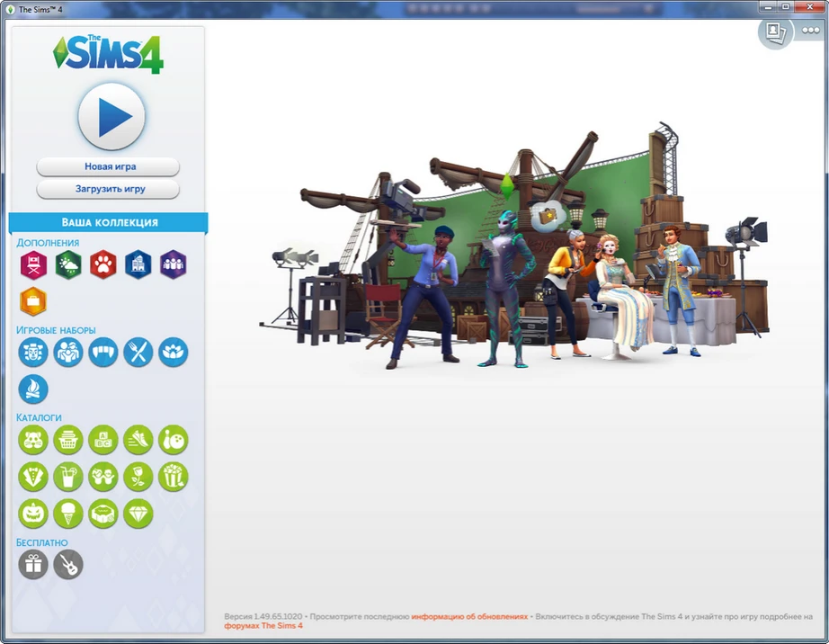Viewport: 829px width, 644px height.
Task: Open the Bowling Night stuff pack icon
Action: click(173, 440)
